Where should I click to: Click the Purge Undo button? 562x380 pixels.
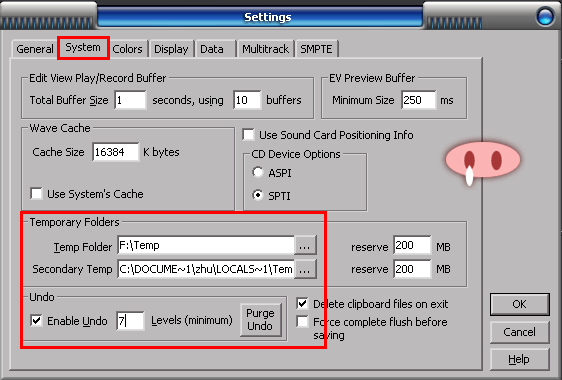click(x=261, y=320)
